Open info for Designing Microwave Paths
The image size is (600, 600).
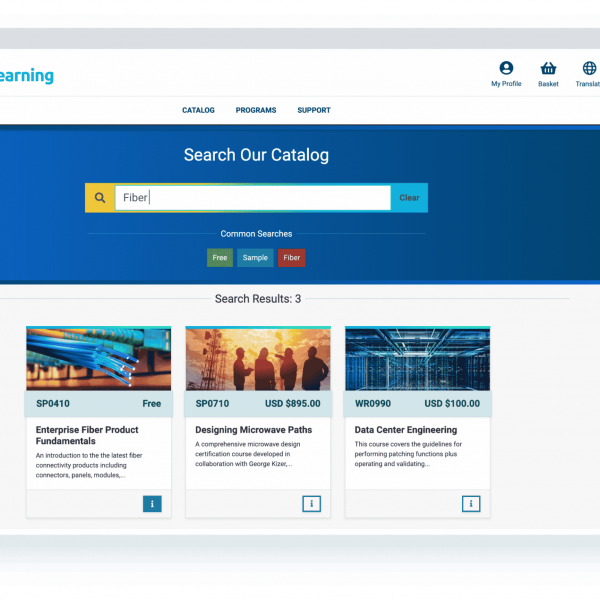(311, 504)
